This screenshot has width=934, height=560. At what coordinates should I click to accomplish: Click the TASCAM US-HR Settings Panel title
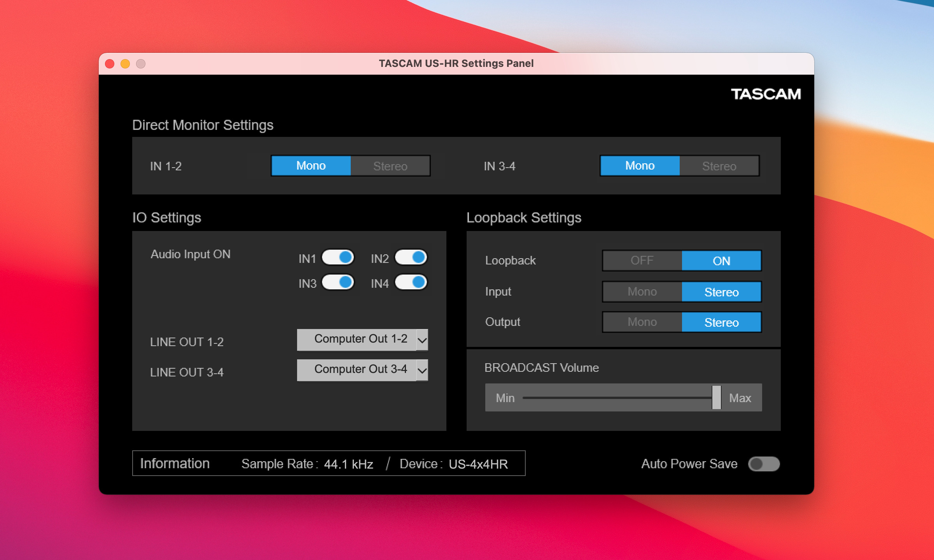click(456, 63)
